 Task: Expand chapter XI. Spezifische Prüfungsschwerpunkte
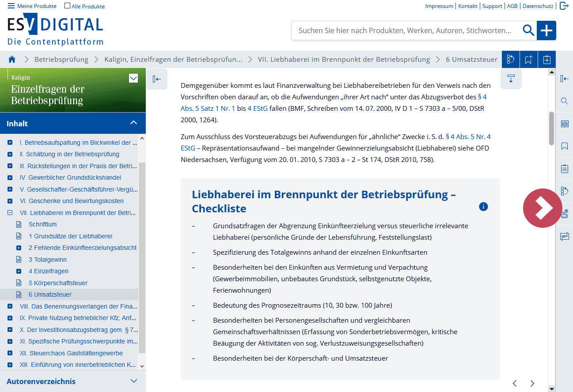tap(10, 341)
